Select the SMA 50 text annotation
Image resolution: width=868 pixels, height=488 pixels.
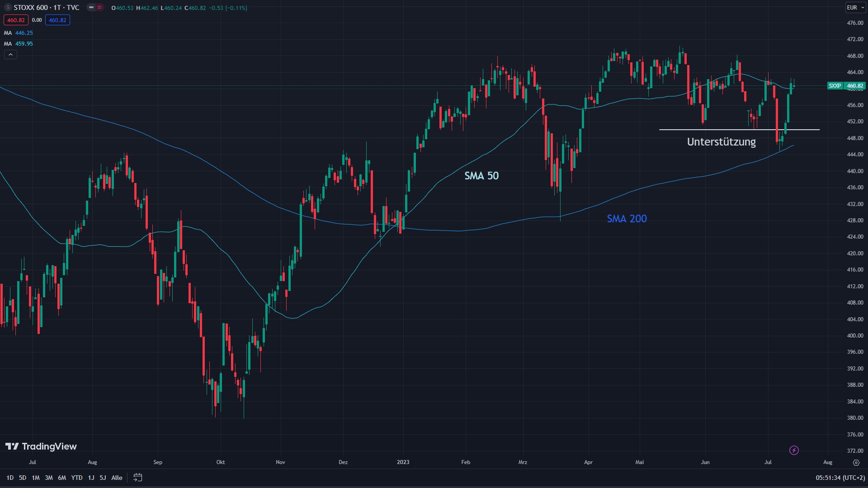click(481, 176)
